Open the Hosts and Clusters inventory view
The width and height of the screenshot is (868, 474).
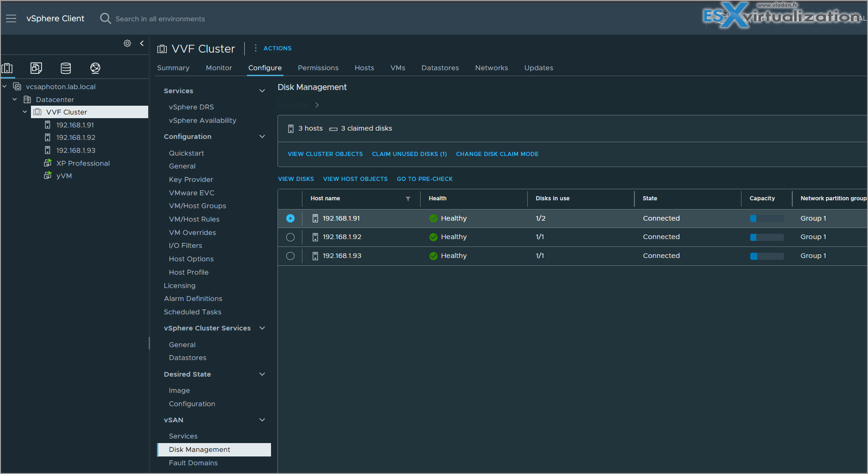pyautogui.click(x=7, y=68)
